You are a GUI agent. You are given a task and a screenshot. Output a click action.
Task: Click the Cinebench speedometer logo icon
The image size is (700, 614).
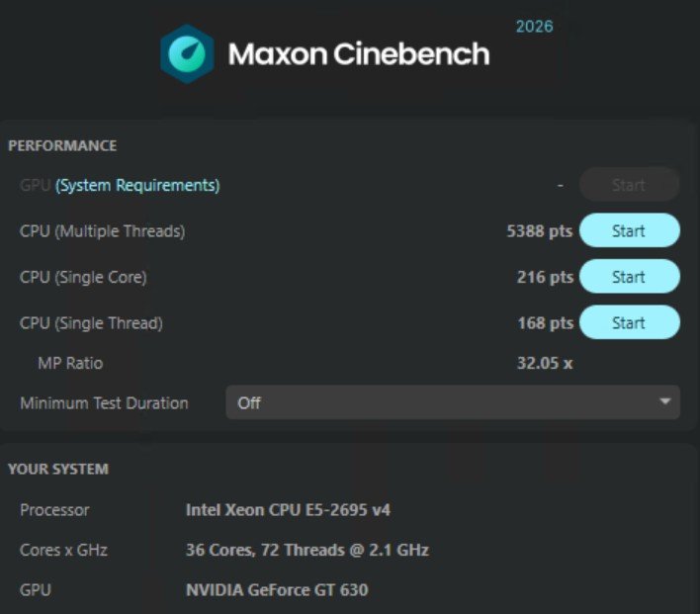[x=187, y=54]
